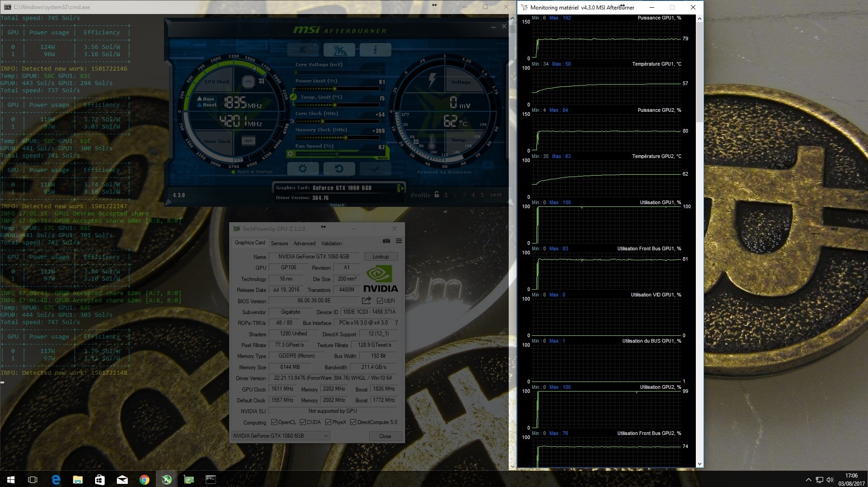Screen dimensions: 868x487
Task: Click the MSI dragon logo button in Afterburner
Action: (x=339, y=50)
